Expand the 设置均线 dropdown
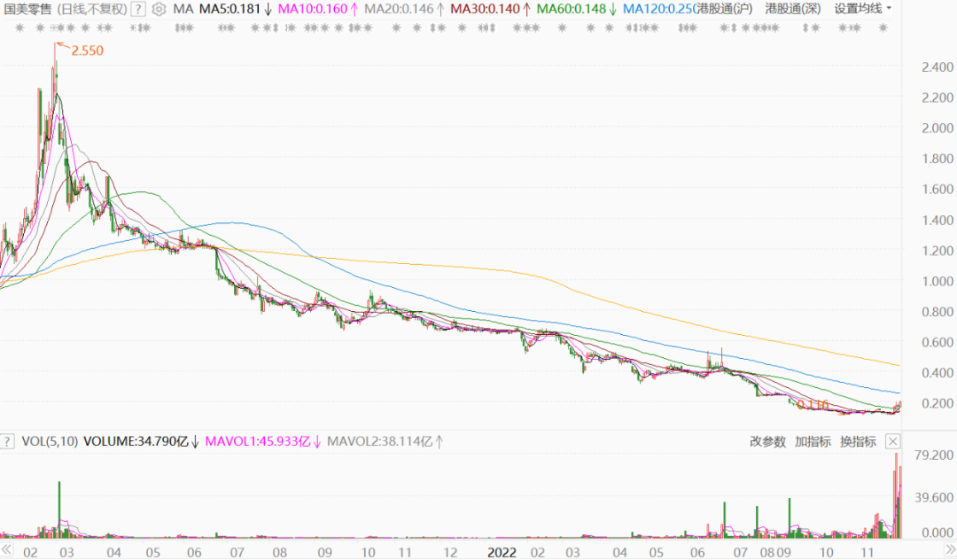Viewport: 957px width, 560px height. click(863, 9)
